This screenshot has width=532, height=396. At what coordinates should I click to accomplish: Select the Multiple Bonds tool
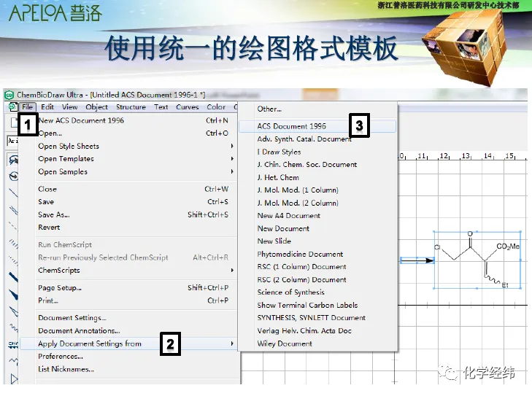click(x=13, y=210)
